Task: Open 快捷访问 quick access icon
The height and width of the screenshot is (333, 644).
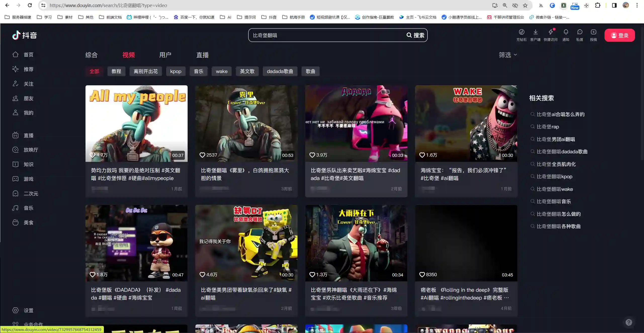Action: tap(551, 32)
